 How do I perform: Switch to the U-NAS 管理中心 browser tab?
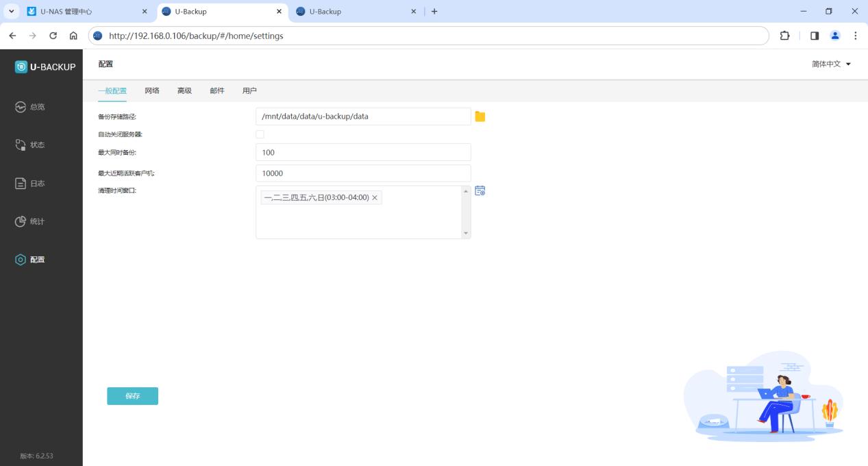click(82, 12)
